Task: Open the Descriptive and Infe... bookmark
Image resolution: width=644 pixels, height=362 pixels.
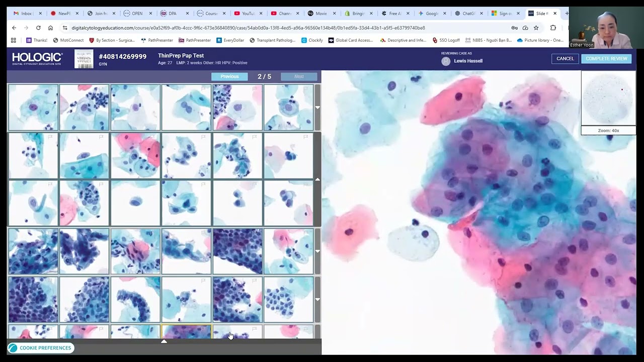Action: tap(404, 40)
